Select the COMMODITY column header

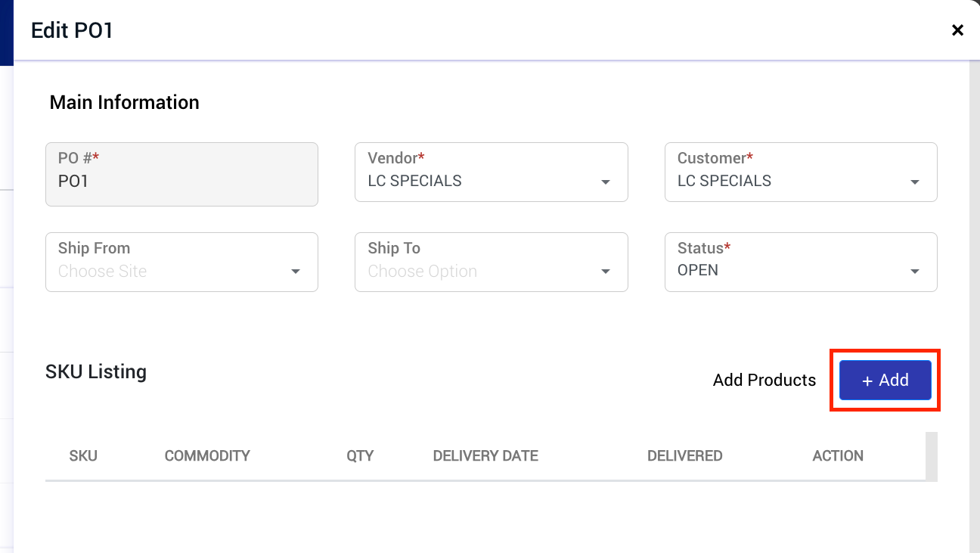[x=207, y=456]
